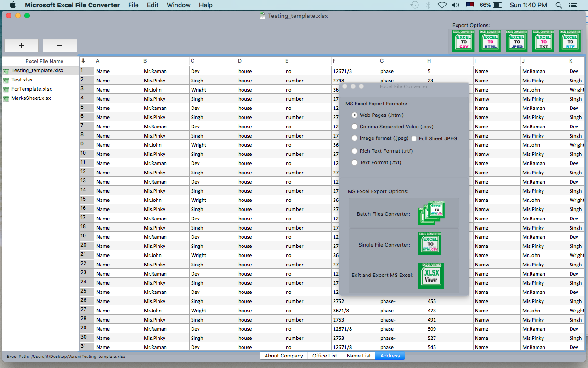This screenshot has height=368, width=588.
Task: Open the Apple menu
Action: (x=12, y=5)
